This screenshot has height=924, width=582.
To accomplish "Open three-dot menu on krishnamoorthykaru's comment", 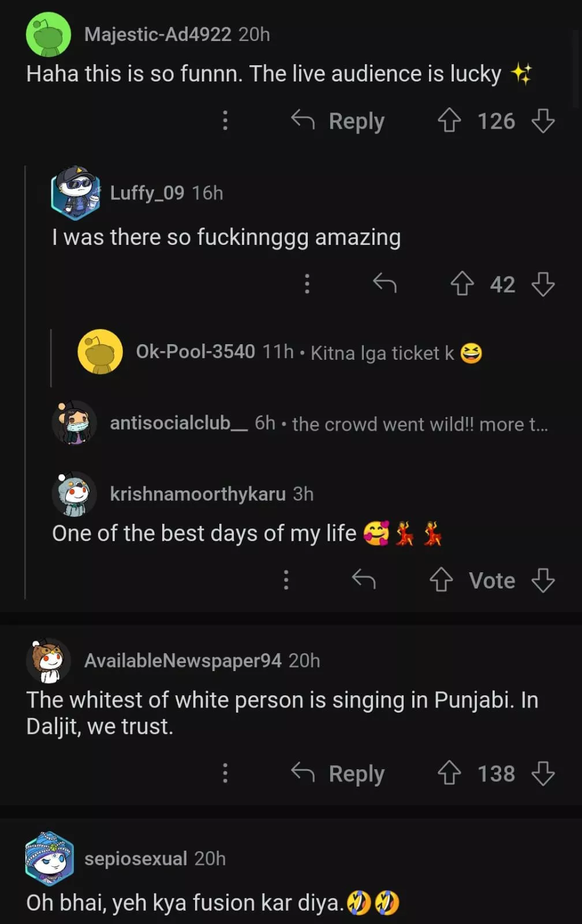I will (286, 580).
